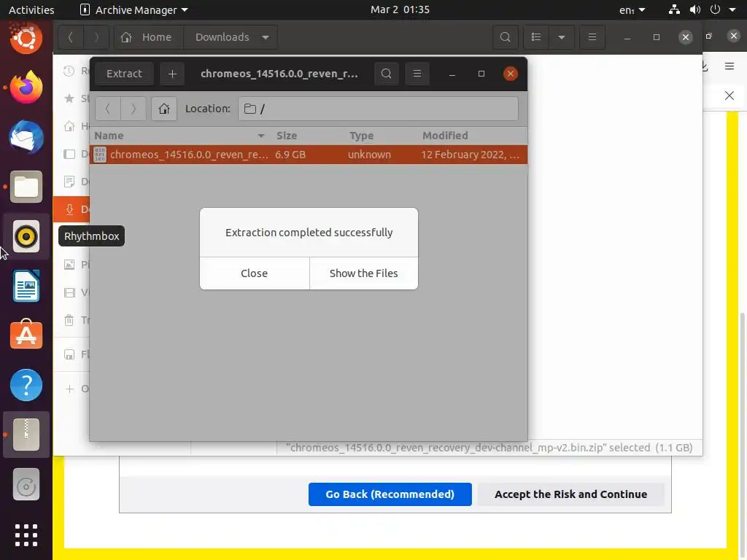Dismiss the Firefox notification bar
This screenshot has width=747, height=560.
[x=729, y=96]
